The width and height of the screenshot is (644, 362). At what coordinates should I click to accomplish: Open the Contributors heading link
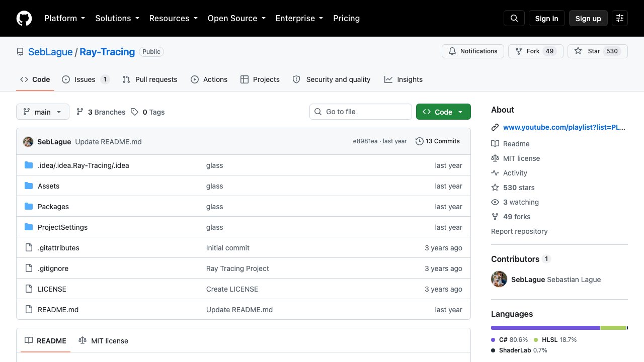[x=521, y=259]
